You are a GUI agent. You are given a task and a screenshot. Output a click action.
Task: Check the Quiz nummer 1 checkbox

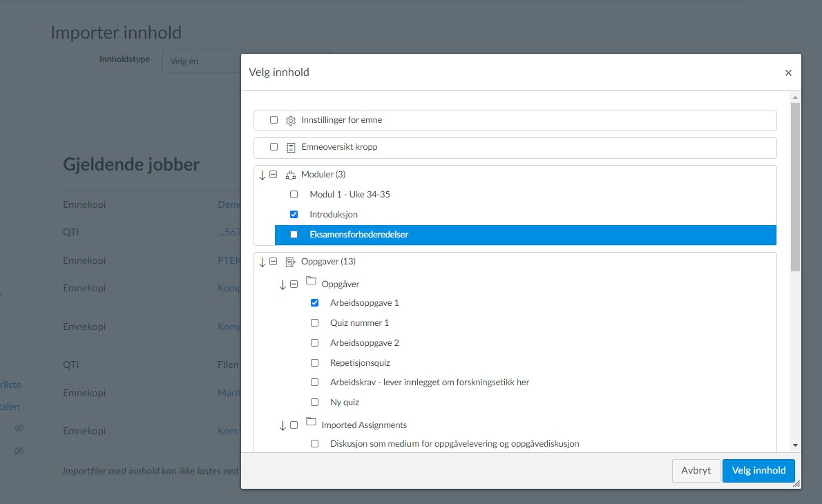[314, 322]
